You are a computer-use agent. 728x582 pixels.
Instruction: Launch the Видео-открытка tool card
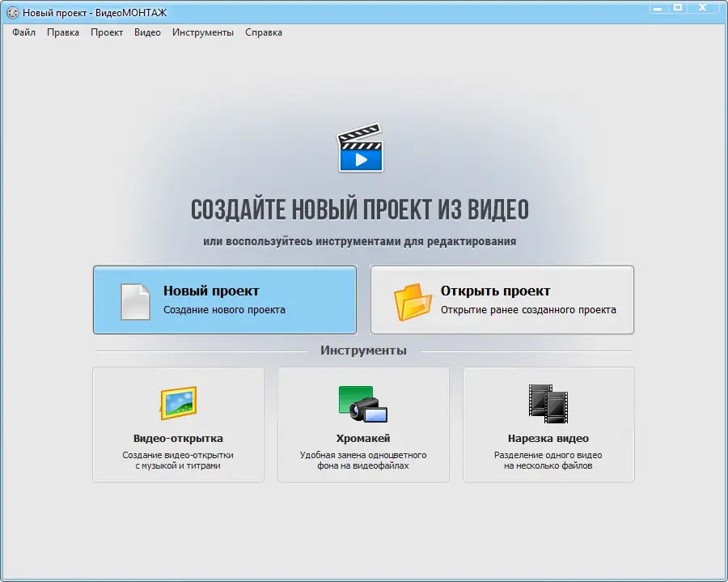click(178, 425)
